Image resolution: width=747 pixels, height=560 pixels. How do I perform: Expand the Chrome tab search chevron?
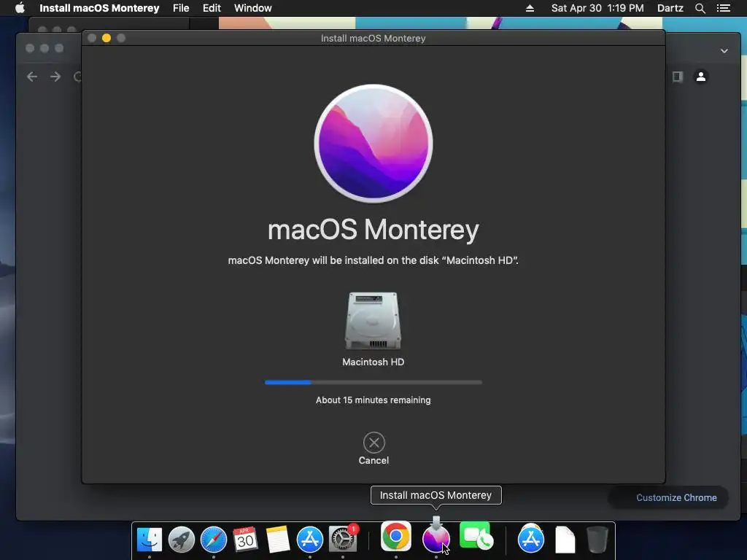(724, 51)
